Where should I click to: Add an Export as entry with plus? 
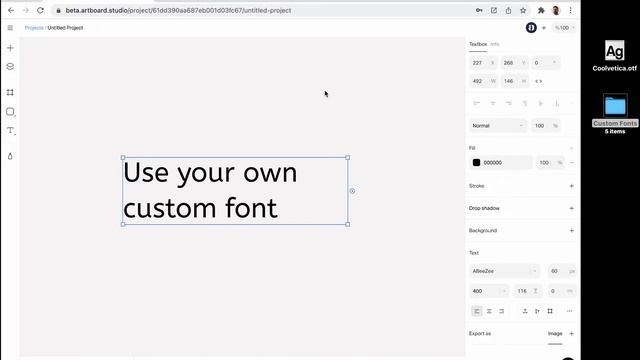point(571,333)
